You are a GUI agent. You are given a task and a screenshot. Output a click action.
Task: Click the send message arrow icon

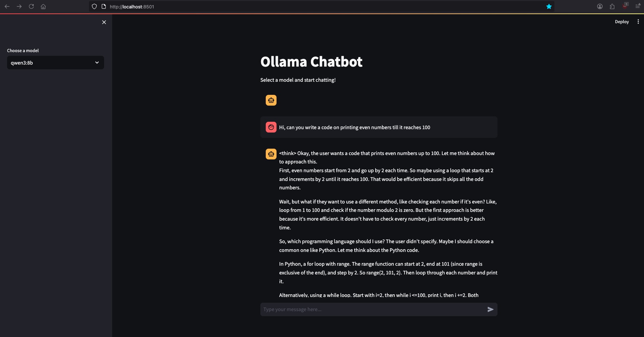click(490, 309)
